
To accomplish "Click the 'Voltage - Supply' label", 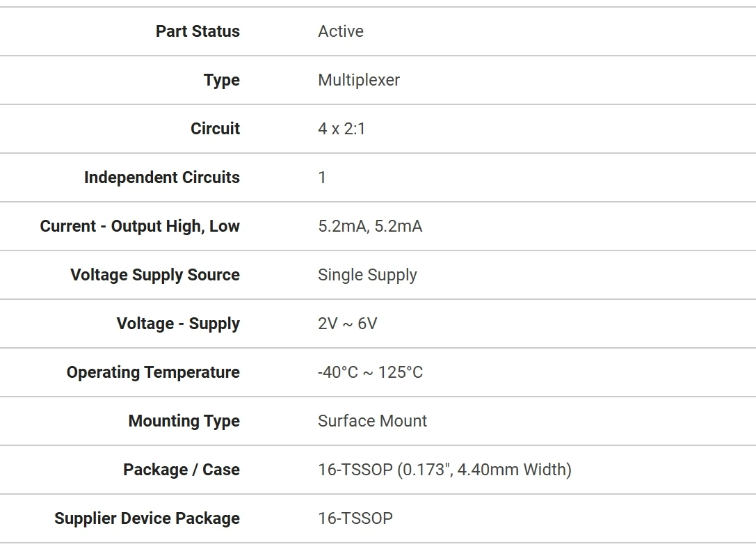I will pyautogui.click(x=178, y=324).
